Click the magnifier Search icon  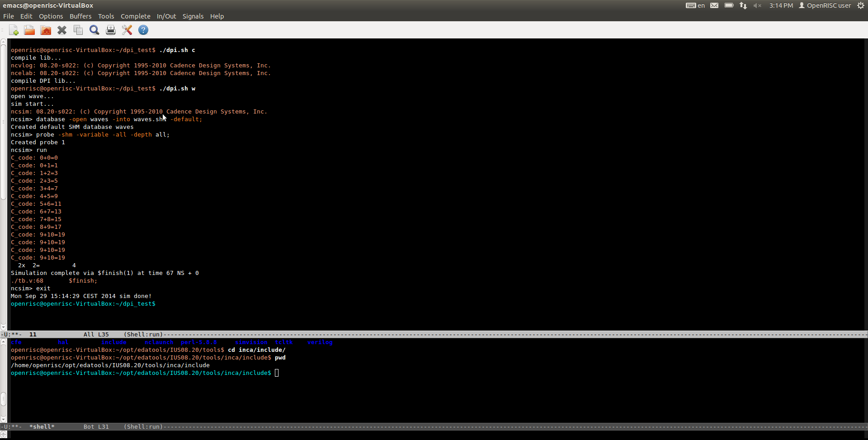[94, 30]
